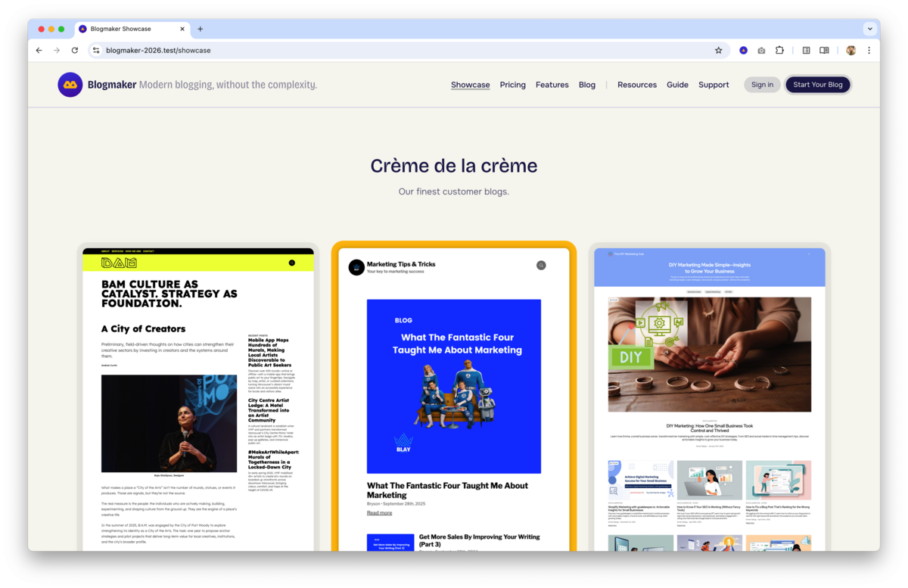Open Chrome's three-dot menu

point(869,49)
